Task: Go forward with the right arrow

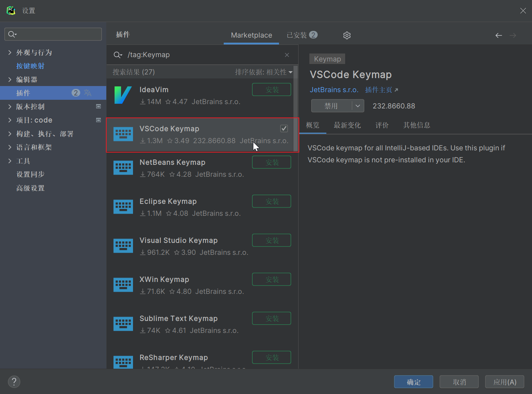Action: coord(513,35)
